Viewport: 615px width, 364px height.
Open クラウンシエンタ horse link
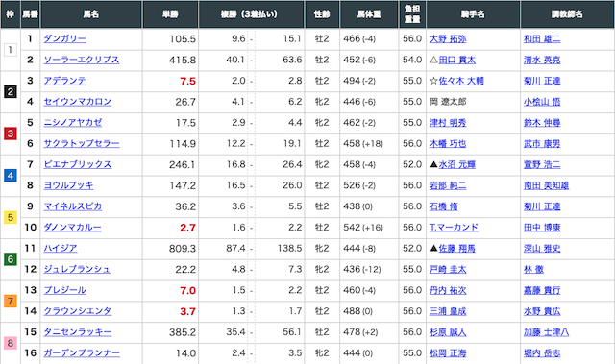click(x=78, y=311)
